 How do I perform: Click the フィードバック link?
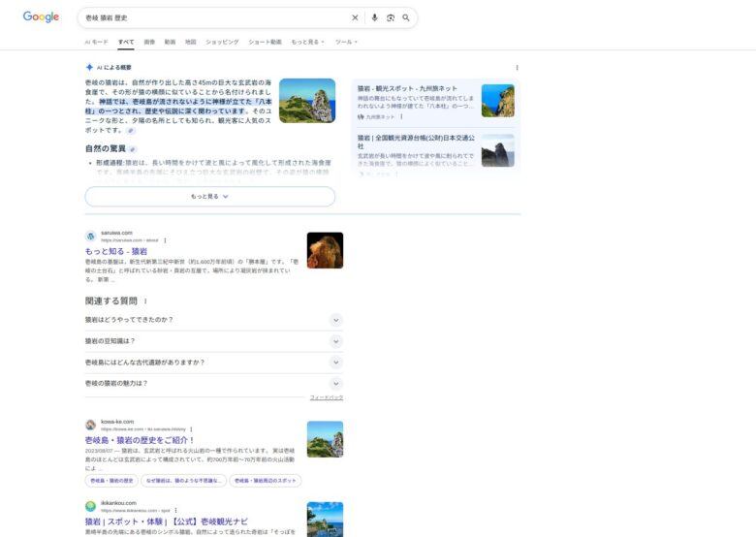pos(327,397)
